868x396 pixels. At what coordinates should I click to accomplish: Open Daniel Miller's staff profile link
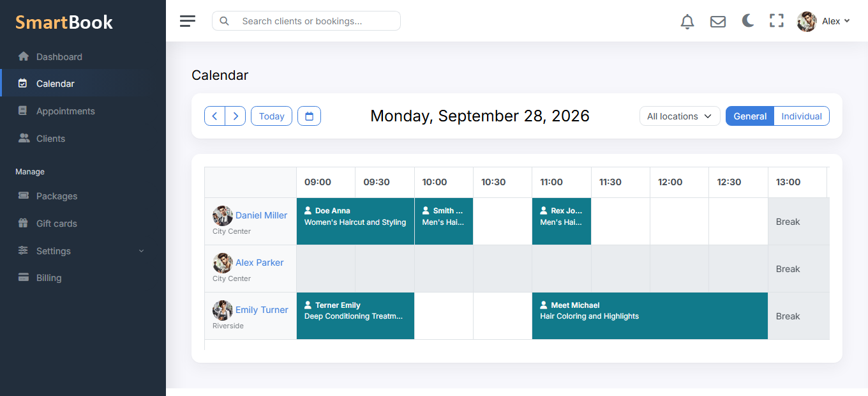coord(261,215)
